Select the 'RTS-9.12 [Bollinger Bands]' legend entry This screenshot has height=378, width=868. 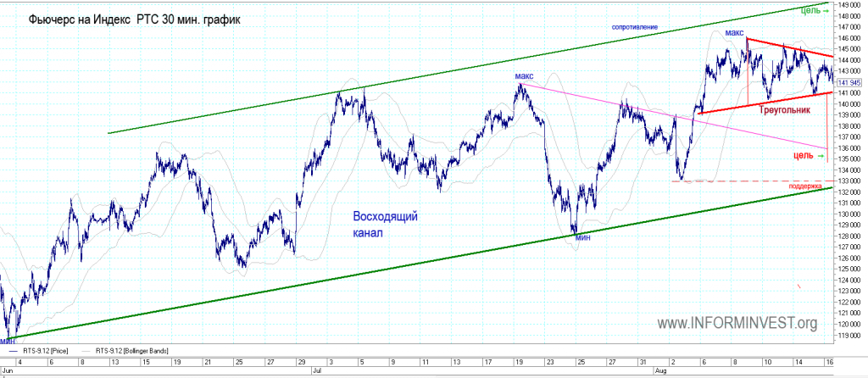131,351
